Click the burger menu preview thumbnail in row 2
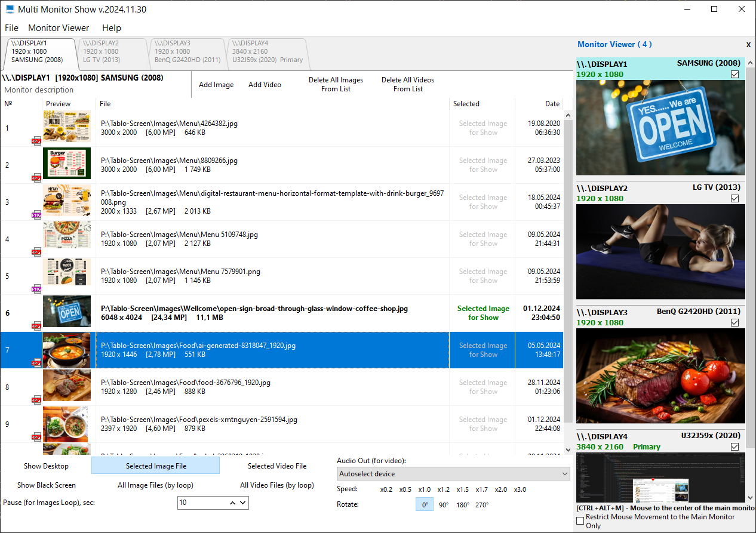Image resolution: width=756 pixels, height=533 pixels. click(x=67, y=163)
